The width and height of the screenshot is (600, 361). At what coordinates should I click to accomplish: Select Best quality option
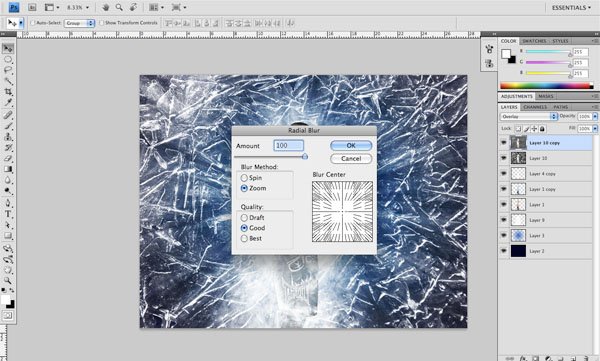(x=244, y=238)
